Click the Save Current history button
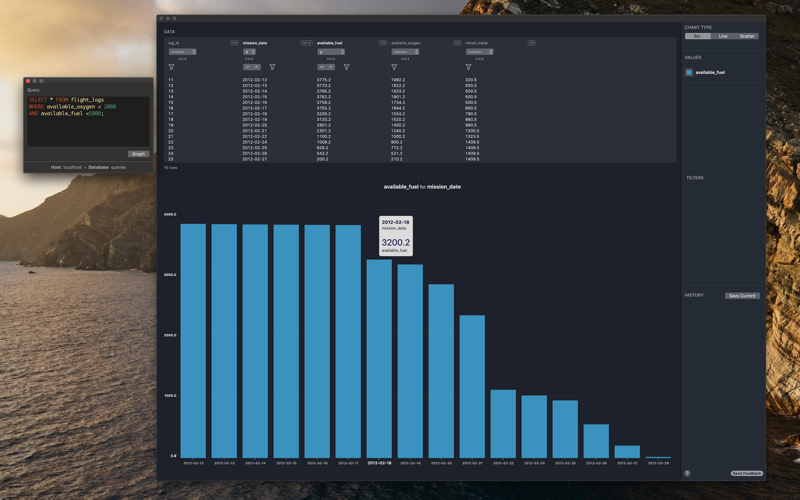The width and height of the screenshot is (800, 500). point(742,295)
